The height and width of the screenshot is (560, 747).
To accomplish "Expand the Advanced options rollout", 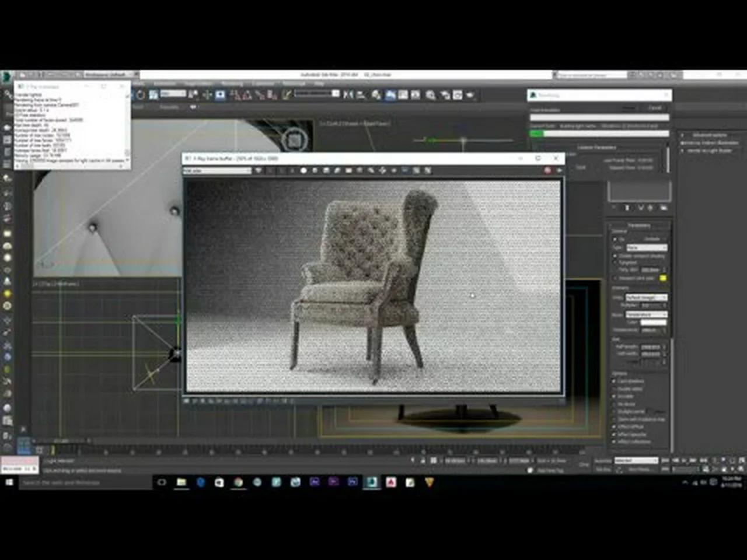I will (x=709, y=135).
